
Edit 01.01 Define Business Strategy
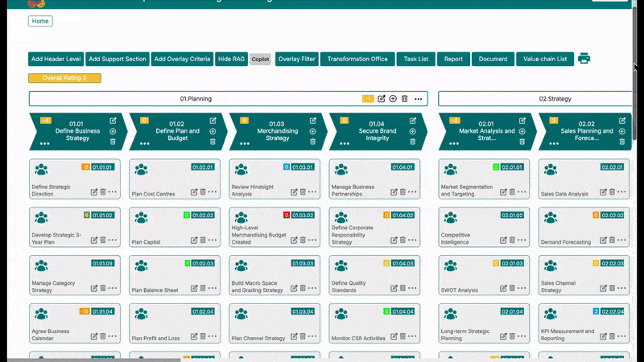[113, 121]
